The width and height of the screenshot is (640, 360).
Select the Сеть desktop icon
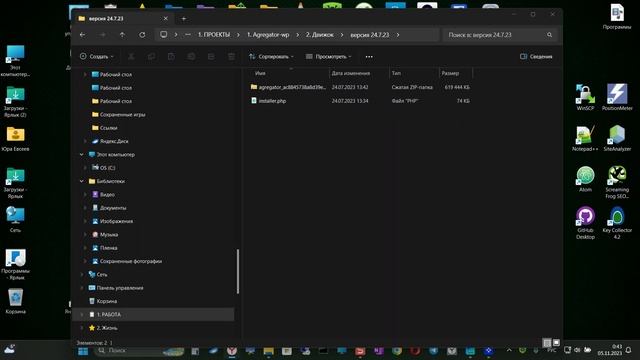coord(16,220)
